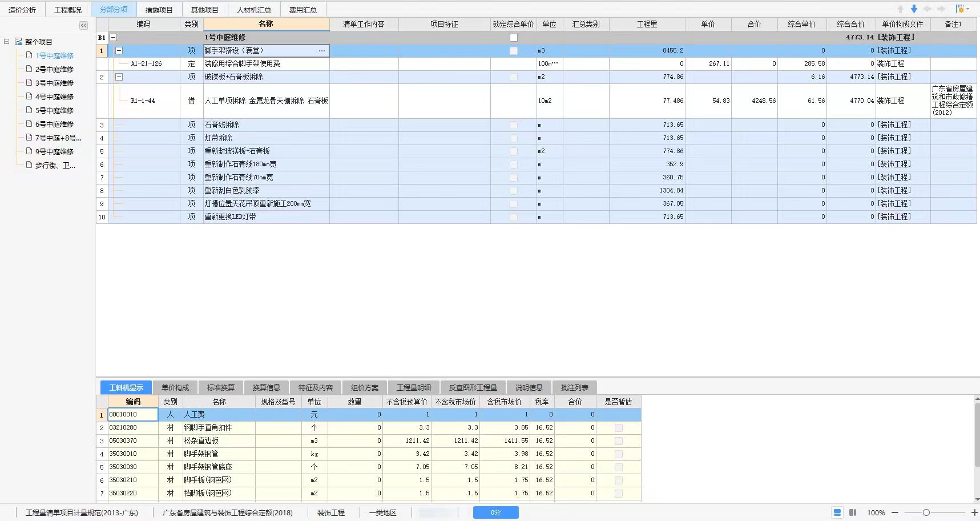The width and height of the screenshot is (980, 521).
Task: Tick the lock checkbox for 重新刮白色乳胶漆 row
Action: [514, 191]
